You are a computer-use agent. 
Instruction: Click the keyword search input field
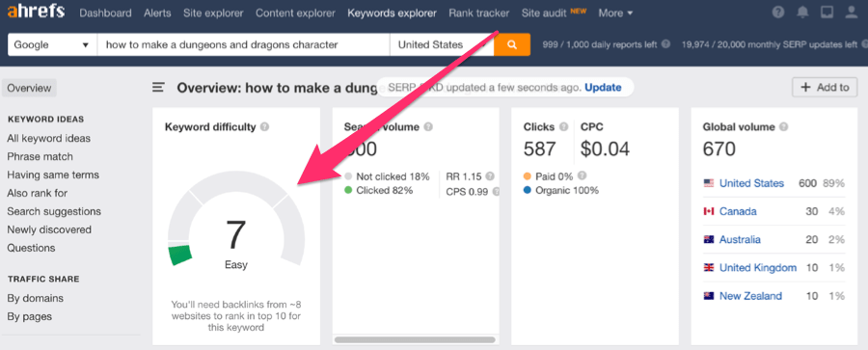[x=244, y=45]
